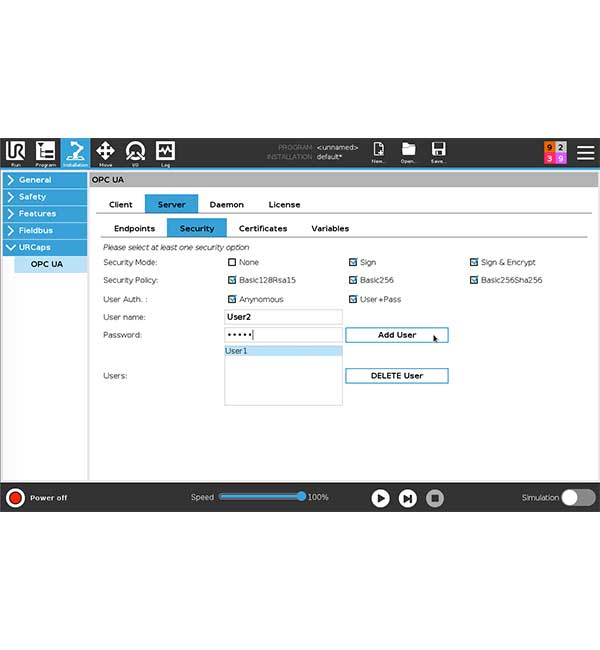Select the Server tab
The image size is (600, 650).
point(171,204)
